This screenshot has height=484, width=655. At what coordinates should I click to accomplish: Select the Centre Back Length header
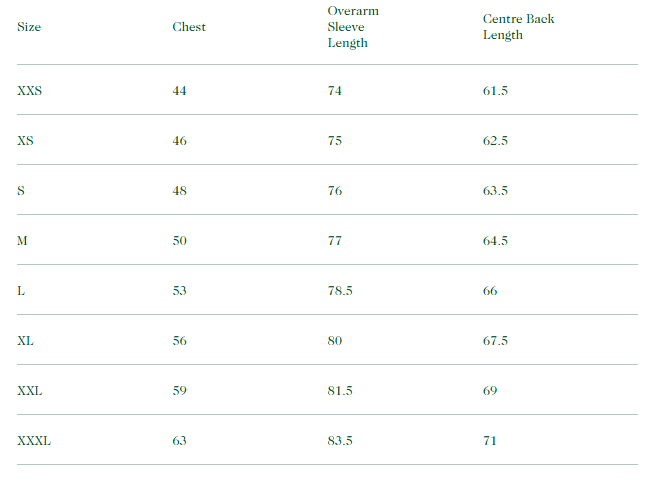pos(518,27)
